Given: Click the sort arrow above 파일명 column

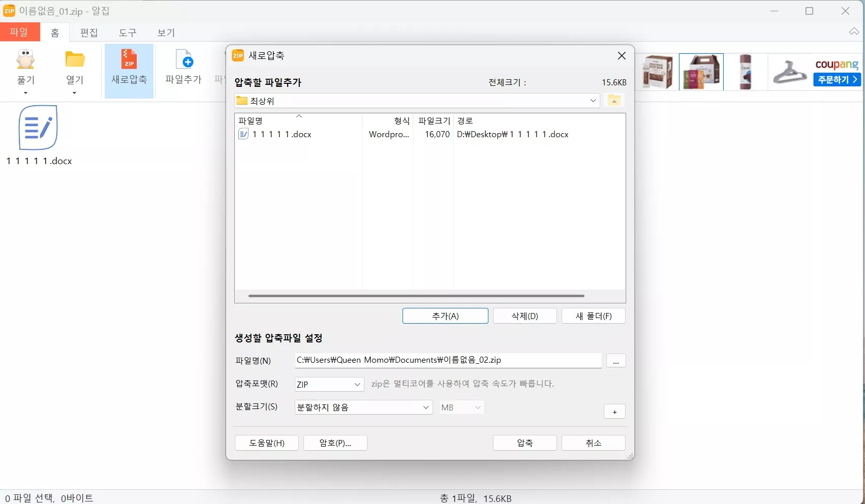Looking at the screenshot, I should (299, 116).
